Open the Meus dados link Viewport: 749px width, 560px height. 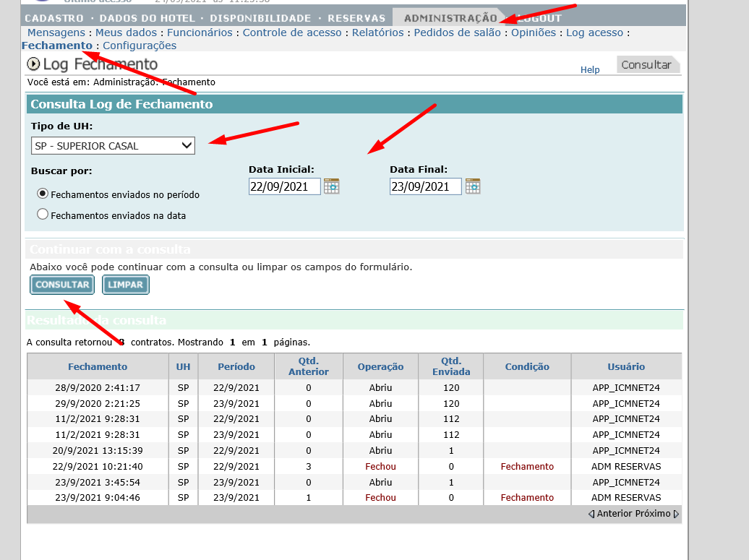[126, 33]
